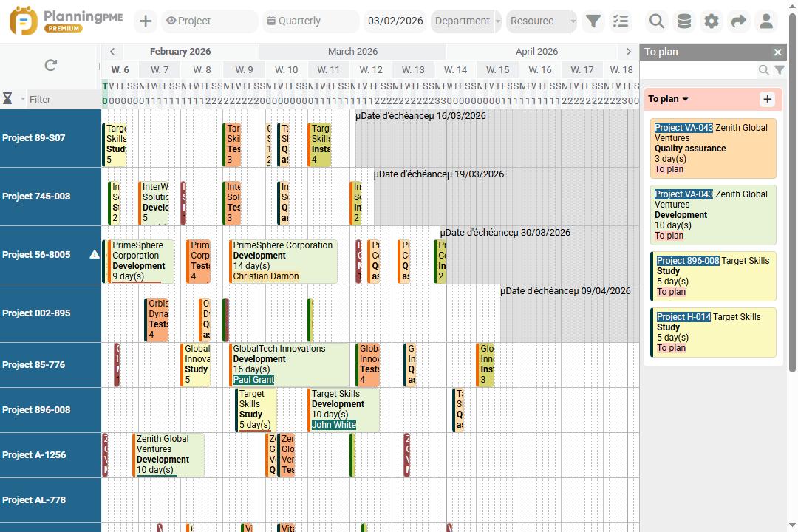Image resolution: width=798 pixels, height=532 pixels.
Task: Select the Project 85-776 row header
Action: (x=50, y=365)
